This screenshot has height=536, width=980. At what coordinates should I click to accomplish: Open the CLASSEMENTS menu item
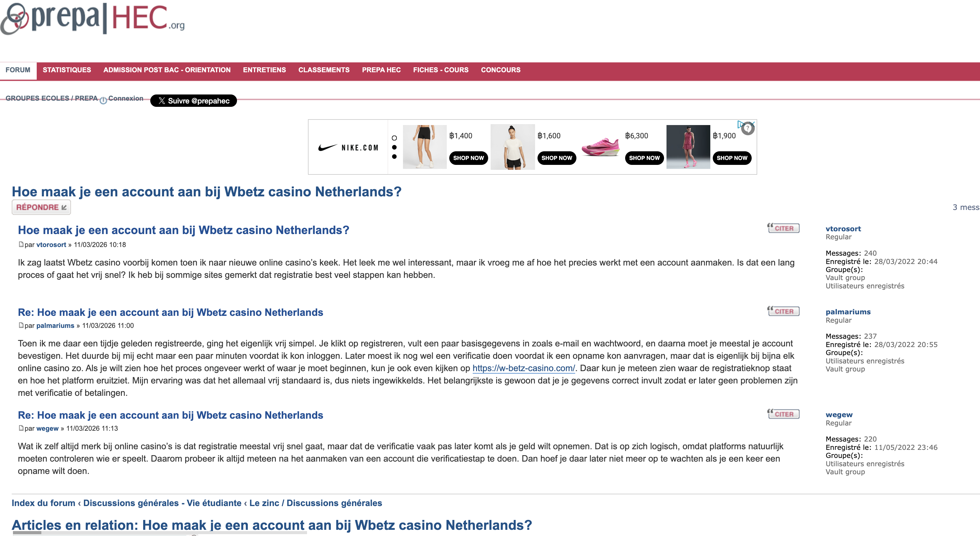(324, 70)
